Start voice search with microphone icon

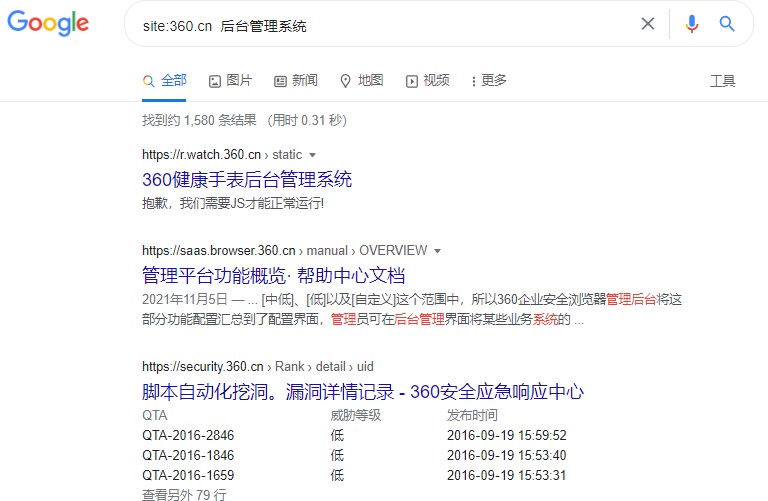(692, 24)
